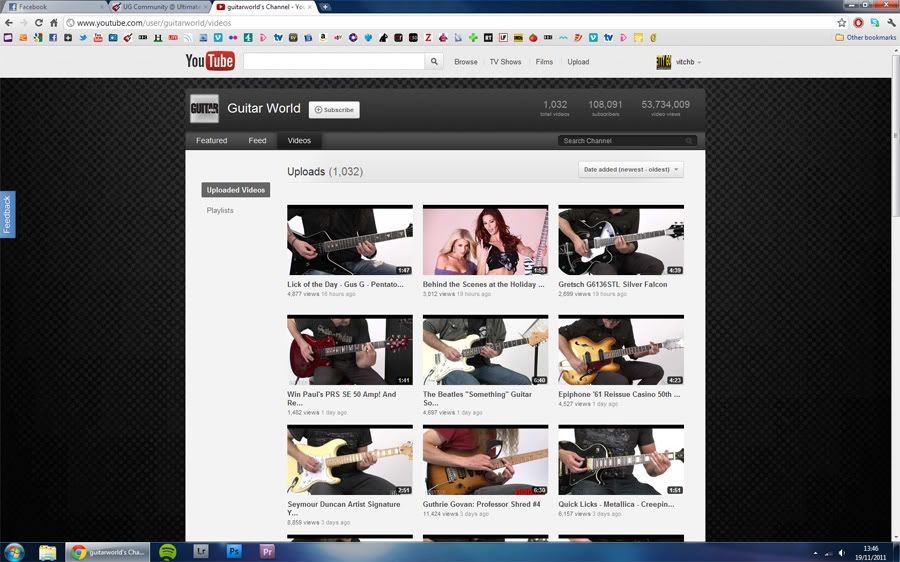
Task: Click the YouTube search input field
Action: (334, 61)
